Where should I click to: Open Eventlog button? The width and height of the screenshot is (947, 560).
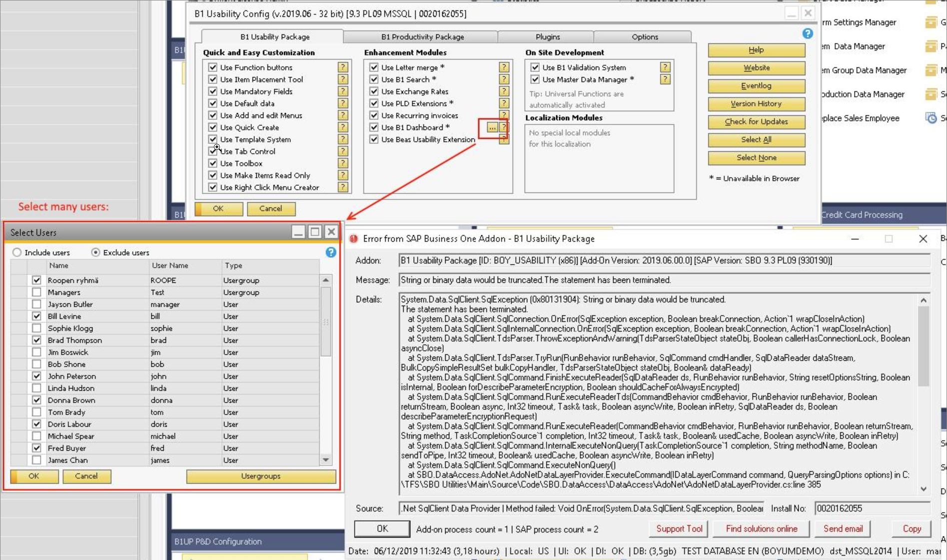[756, 86]
